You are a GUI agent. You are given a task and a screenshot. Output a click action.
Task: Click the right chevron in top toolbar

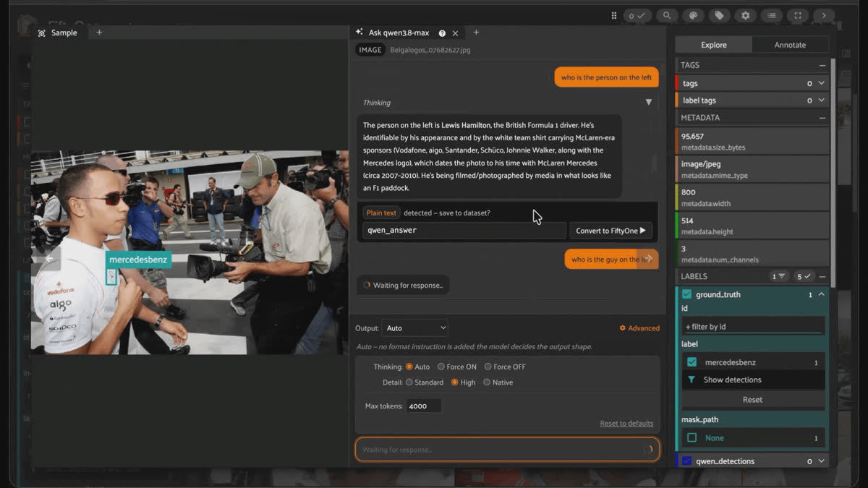click(x=824, y=15)
